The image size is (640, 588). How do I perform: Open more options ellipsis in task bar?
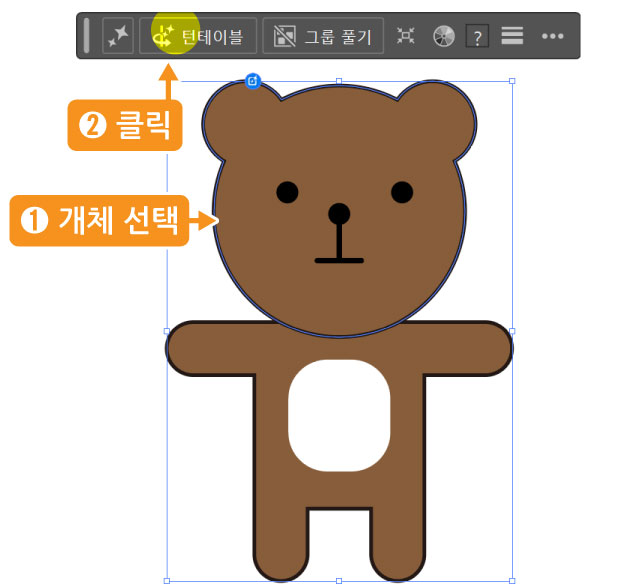click(x=553, y=36)
